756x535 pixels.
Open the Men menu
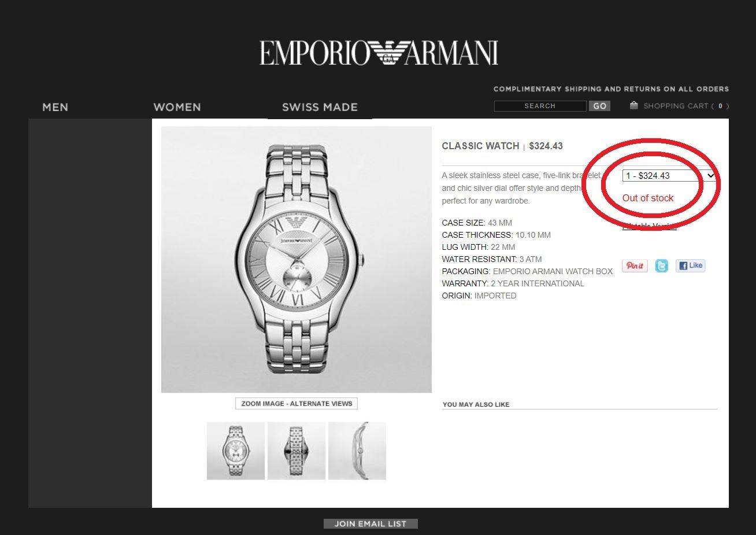coord(55,107)
